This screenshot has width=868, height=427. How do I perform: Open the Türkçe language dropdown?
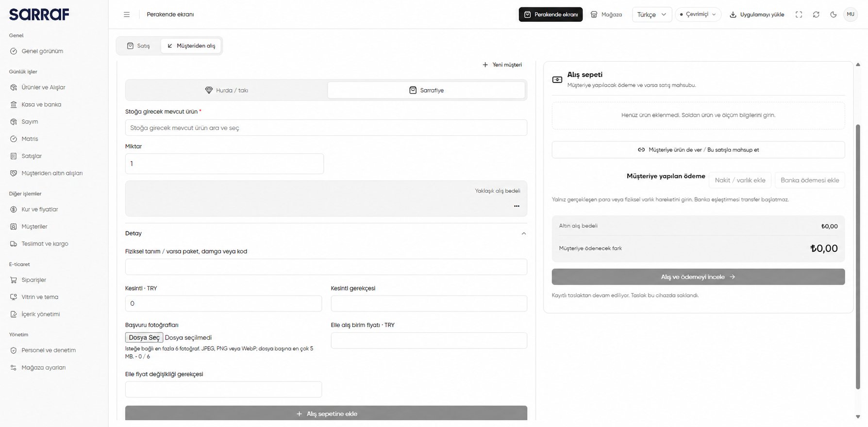(652, 15)
